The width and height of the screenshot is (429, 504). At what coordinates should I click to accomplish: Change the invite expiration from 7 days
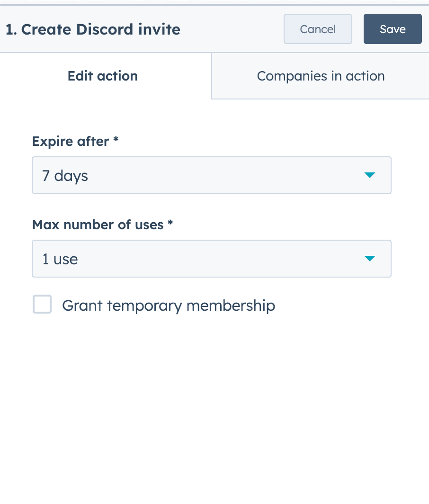click(x=212, y=175)
